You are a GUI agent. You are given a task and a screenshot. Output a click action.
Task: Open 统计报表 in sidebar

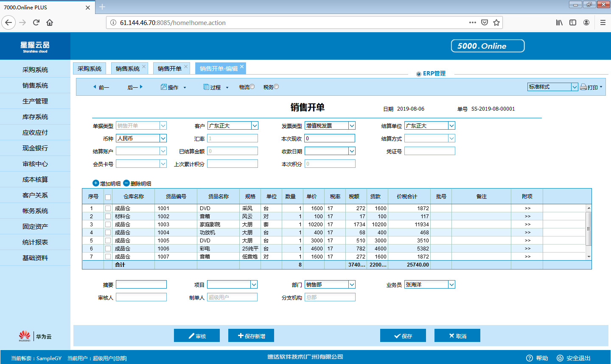[x=35, y=242]
